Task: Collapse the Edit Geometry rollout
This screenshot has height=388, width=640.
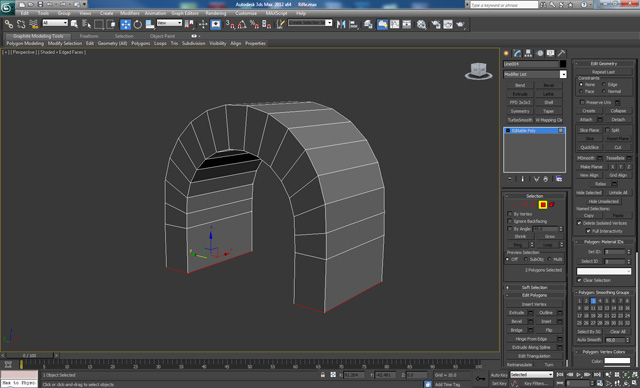Action: 604,63
